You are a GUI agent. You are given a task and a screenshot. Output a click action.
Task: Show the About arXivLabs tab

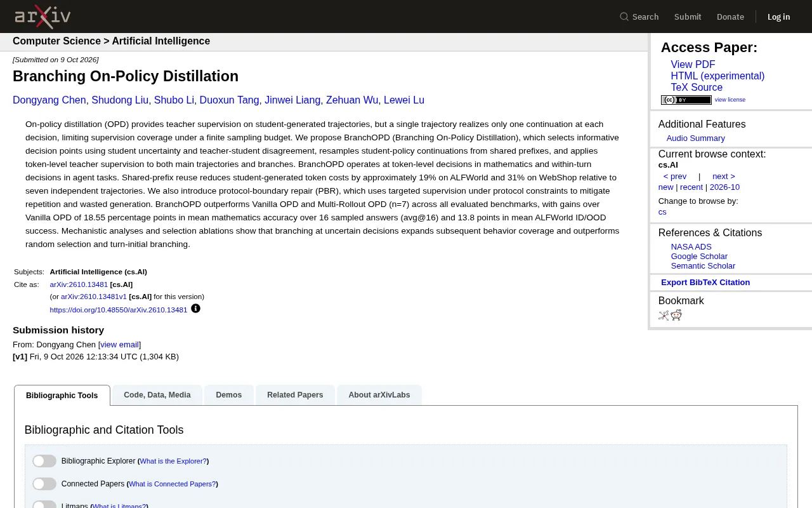[379, 395]
